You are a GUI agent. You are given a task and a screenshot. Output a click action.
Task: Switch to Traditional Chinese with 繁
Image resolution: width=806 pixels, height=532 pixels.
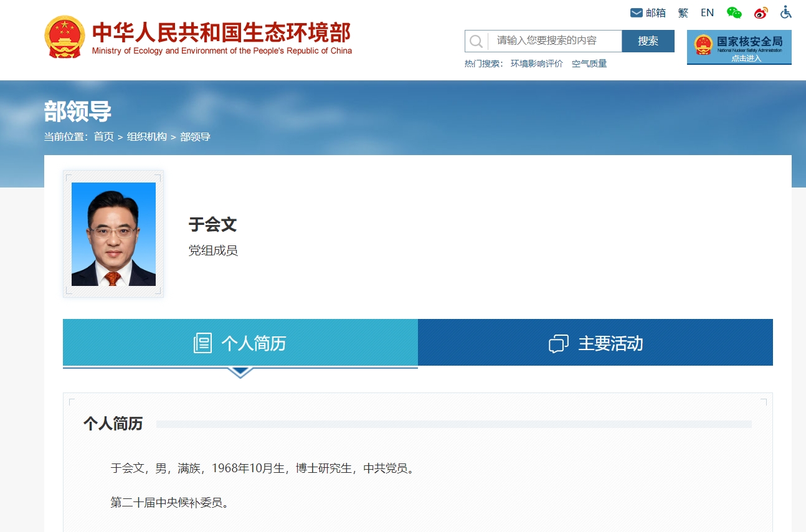(683, 12)
